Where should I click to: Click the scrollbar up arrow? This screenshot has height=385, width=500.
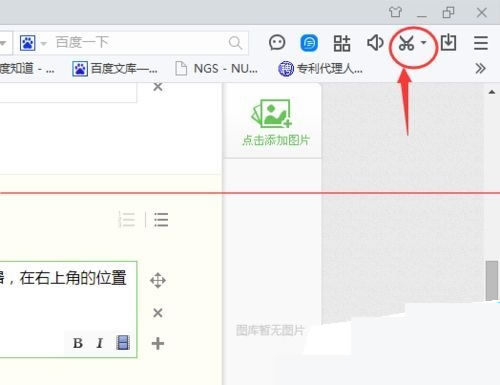pyautogui.click(x=492, y=92)
